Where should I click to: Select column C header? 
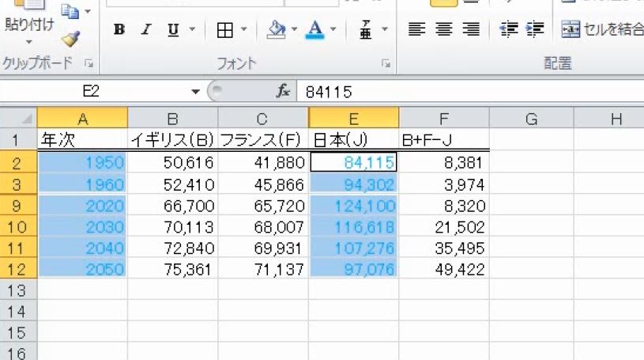(x=263, y=119)
